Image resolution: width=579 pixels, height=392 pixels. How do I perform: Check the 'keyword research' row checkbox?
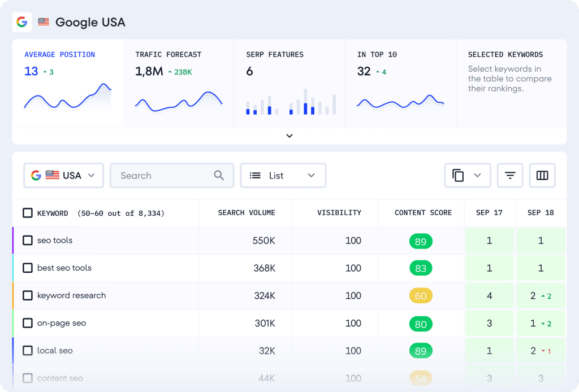28,295
